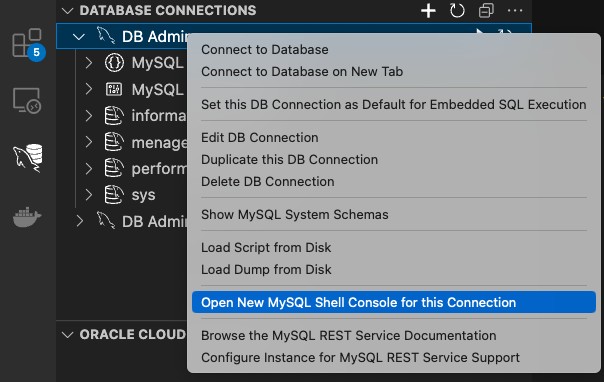Expand the second DB Admin connection

80,221
